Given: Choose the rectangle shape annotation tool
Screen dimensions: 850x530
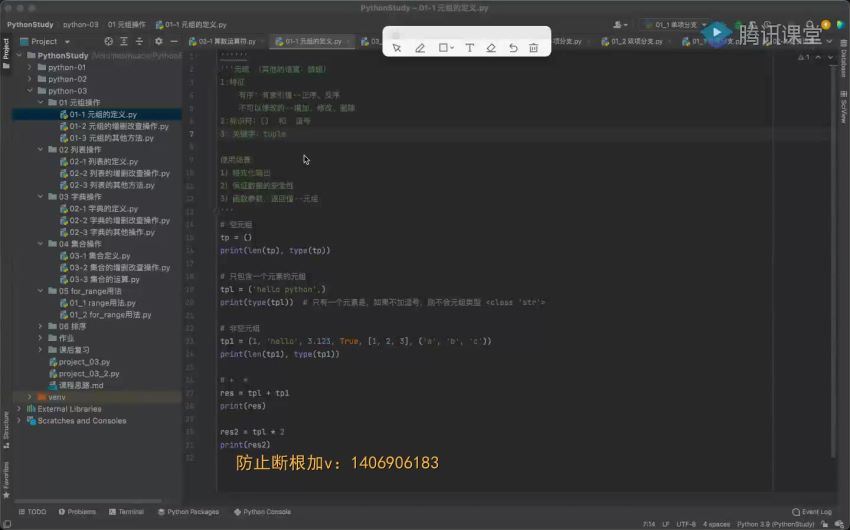Looking at the screenshot, I should pos(446,48).
